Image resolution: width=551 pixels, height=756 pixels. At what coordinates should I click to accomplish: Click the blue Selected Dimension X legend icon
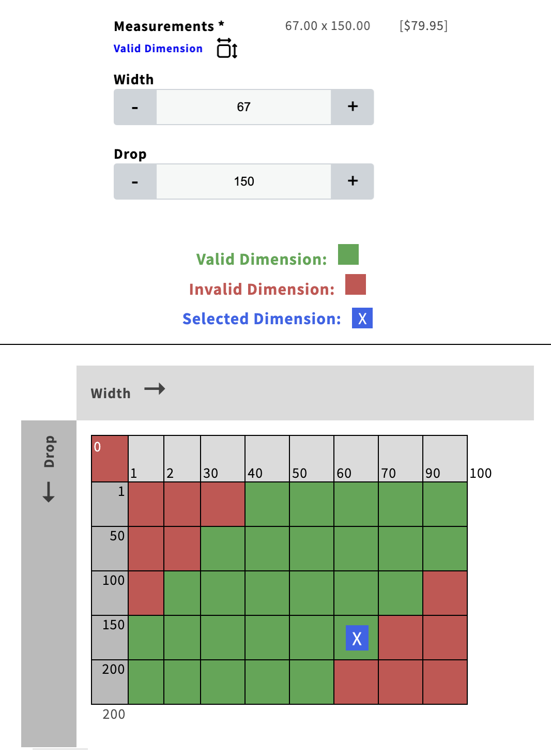click(362, 318)
